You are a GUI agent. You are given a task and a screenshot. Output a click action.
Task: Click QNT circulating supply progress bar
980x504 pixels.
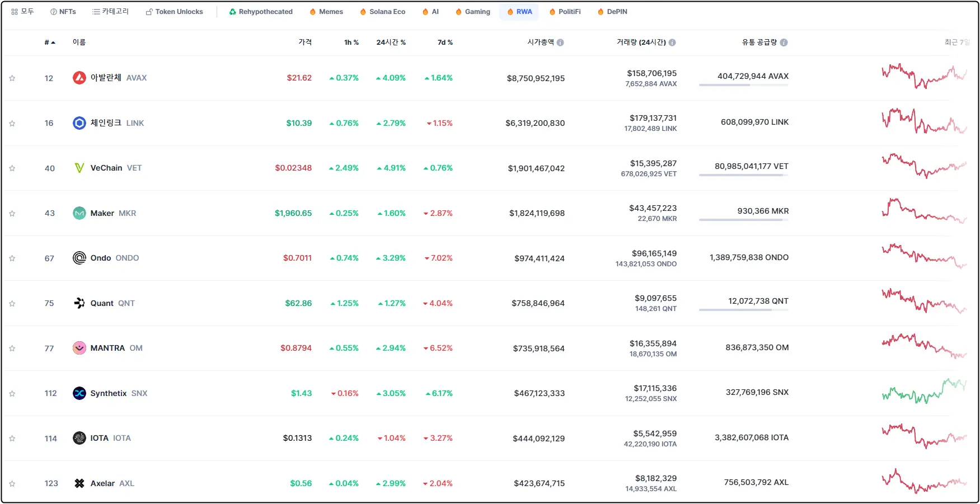click(744, 310)
